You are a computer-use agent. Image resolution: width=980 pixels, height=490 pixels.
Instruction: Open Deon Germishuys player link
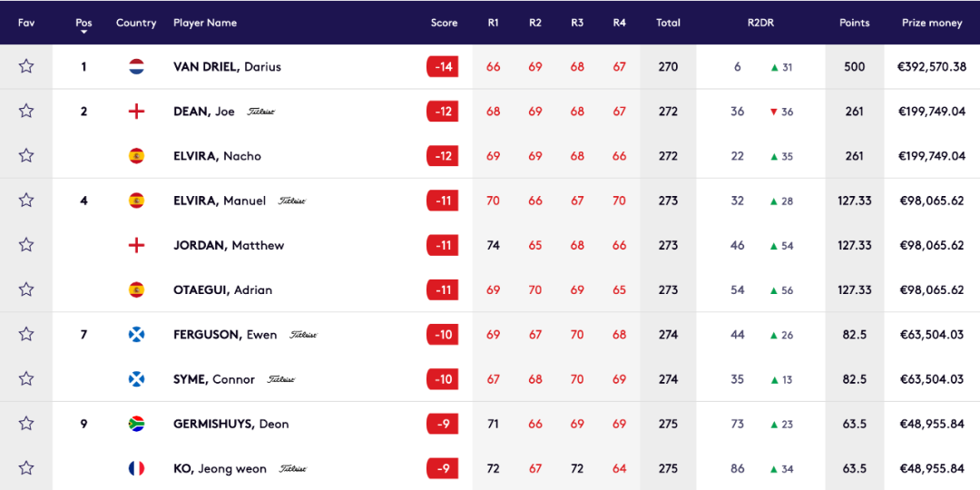[x=231, y=424]
